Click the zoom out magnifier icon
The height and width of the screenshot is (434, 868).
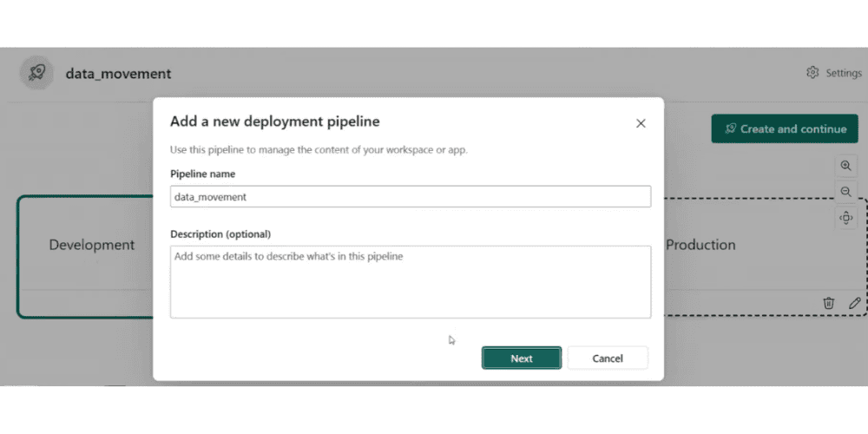[x=845, y=192]
